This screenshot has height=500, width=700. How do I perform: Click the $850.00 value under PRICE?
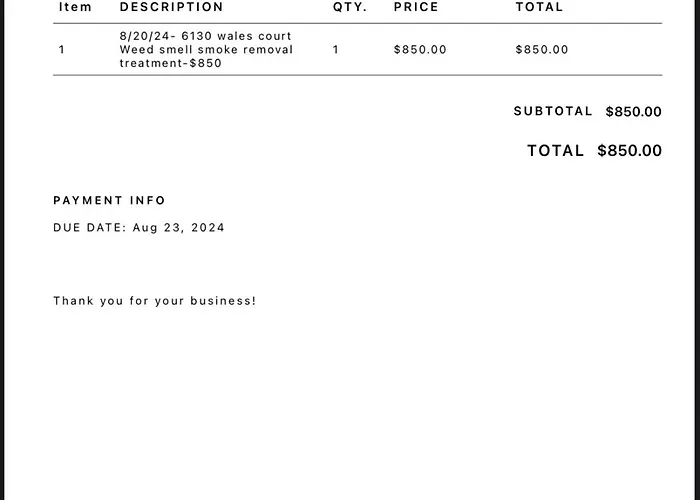point(420,49)
